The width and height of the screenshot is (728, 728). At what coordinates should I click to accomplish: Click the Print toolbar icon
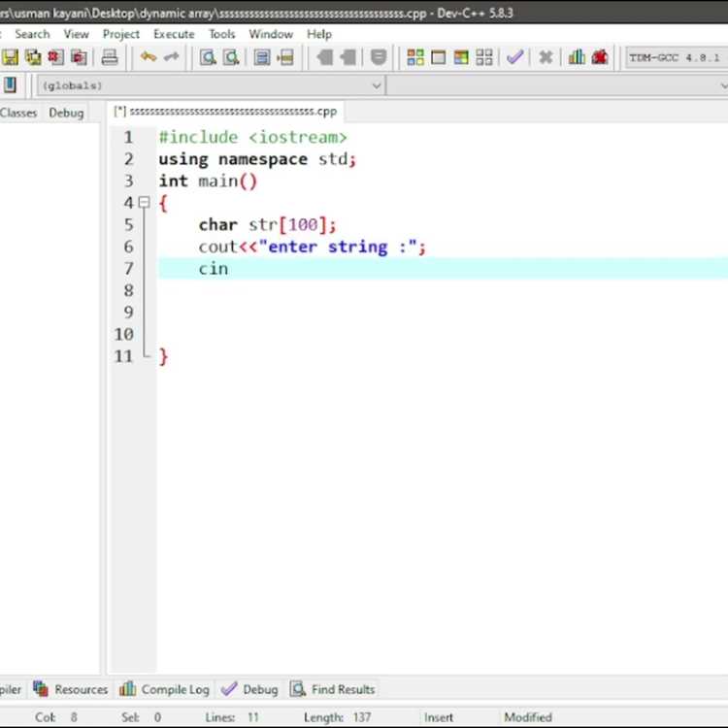110,57
